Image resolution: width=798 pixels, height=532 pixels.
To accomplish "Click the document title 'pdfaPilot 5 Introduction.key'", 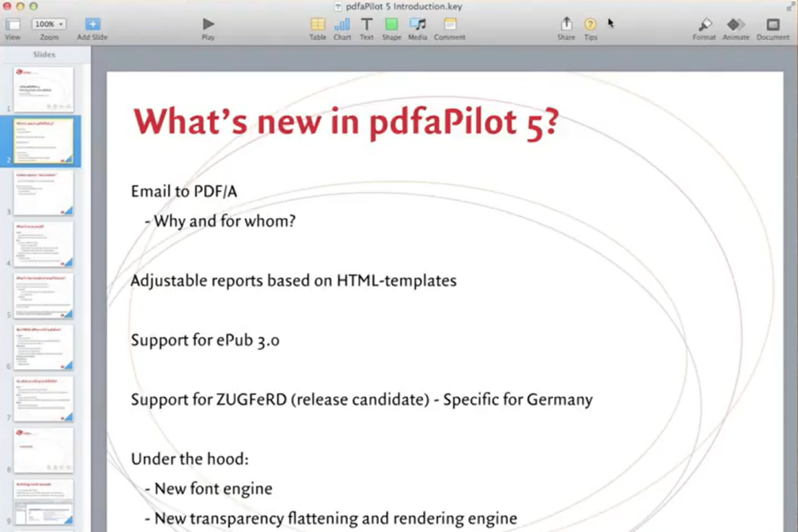I will tap(404, 6).
